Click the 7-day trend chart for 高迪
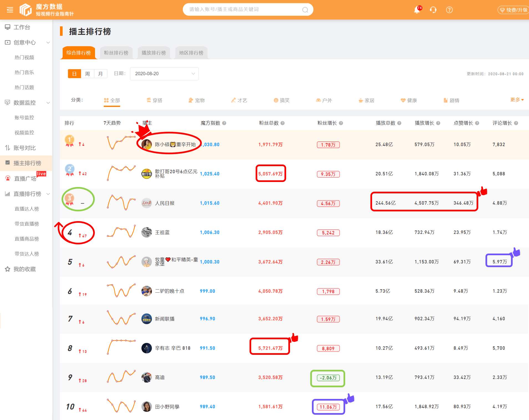529x420 pixels. 121,376
